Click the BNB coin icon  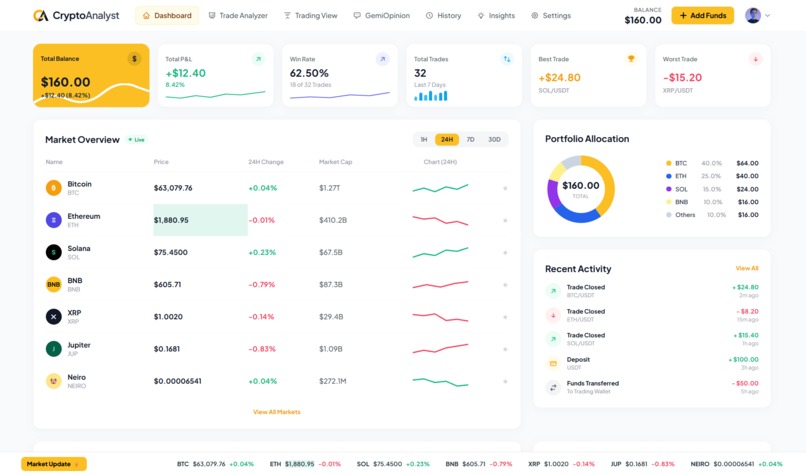coord(53,284)
